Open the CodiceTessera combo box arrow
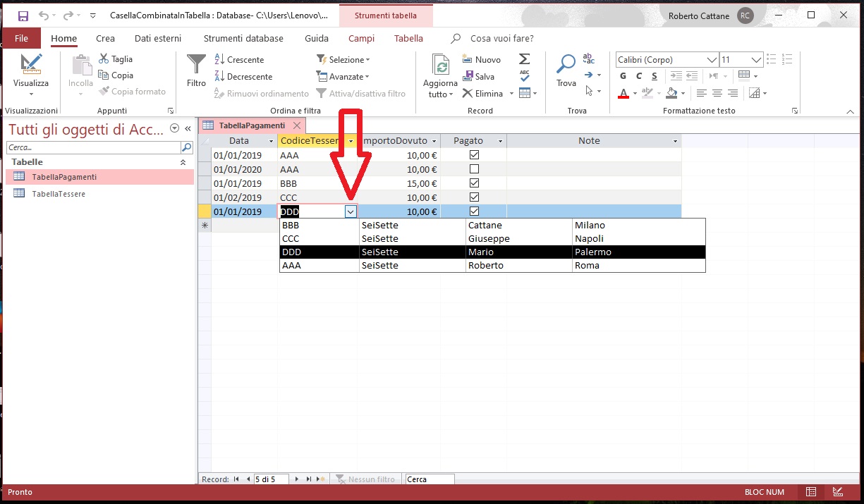Viewport: 864px width, 504px height. point(351,211)
